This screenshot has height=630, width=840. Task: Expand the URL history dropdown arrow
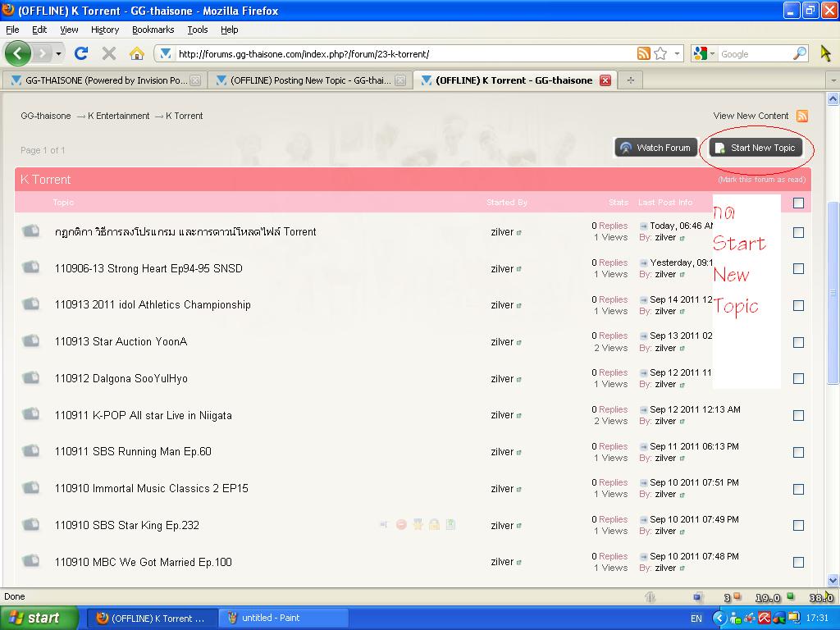(677, 53)
